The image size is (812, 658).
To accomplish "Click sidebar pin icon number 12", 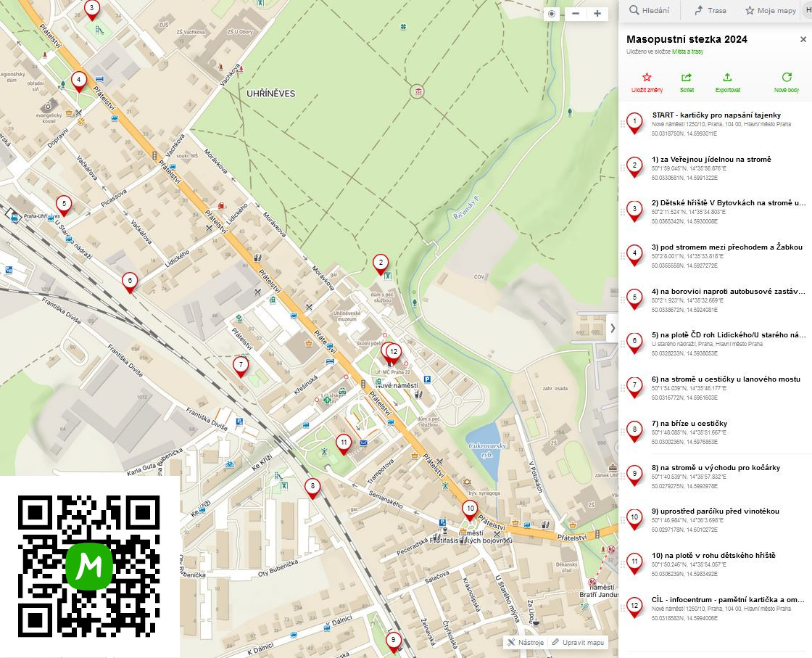I will (634, 607).
